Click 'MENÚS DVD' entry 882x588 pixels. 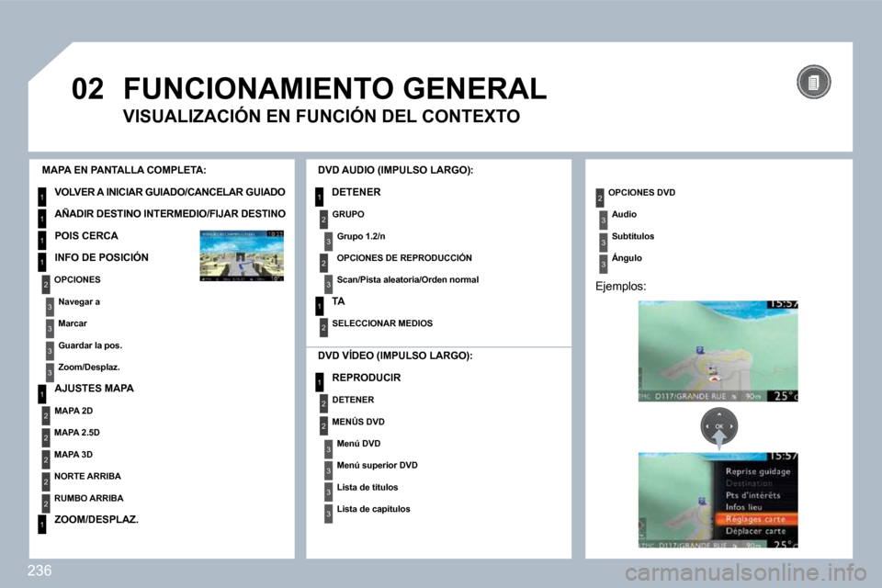(358, 422)
